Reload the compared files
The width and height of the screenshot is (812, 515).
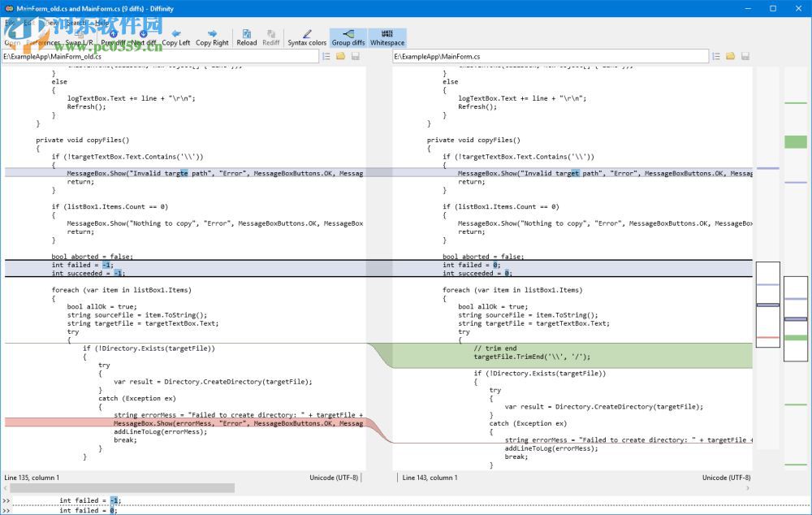(246, 37)
